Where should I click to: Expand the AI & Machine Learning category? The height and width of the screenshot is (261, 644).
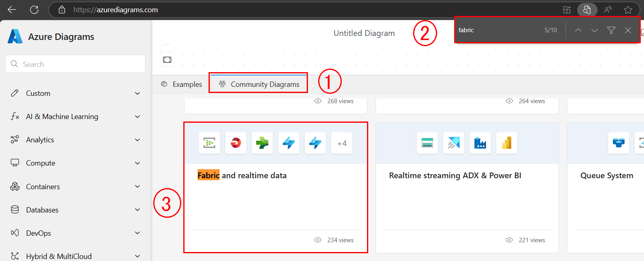click(x=137, y=117)
